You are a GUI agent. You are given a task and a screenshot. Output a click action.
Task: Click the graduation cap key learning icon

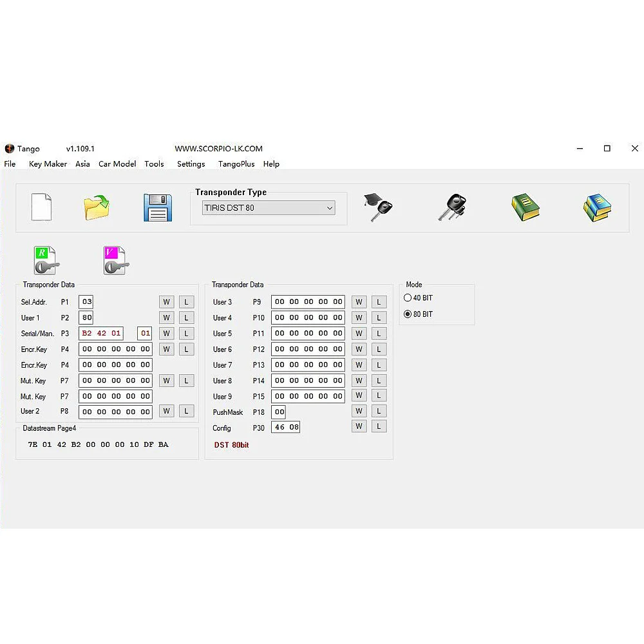point(378,207)
